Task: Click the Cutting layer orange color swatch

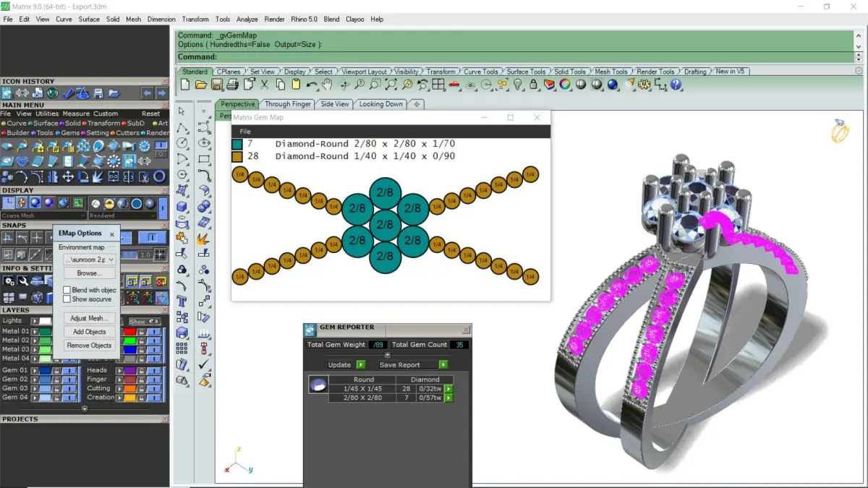Action: [x=130, y=389]
